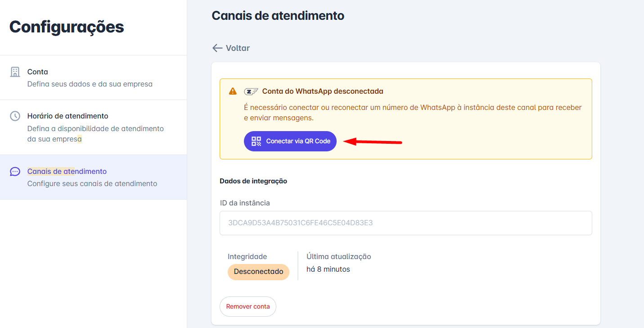Click the Dados de integração heading

click(x=253, y=181)
